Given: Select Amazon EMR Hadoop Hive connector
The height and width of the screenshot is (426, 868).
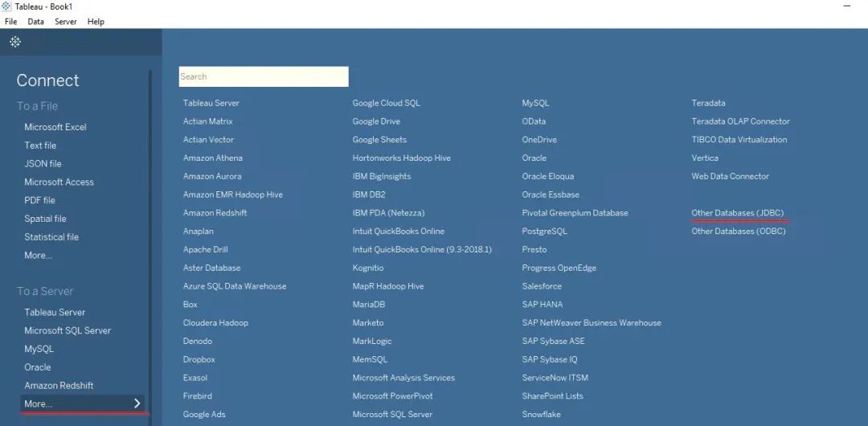Looking at the screenshot, I should pos(233,195).
